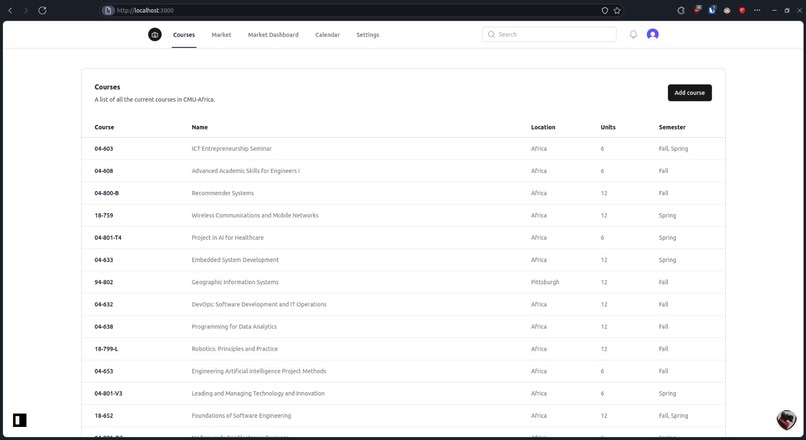This screenshot has width=806, height=440.
Task: Go back with the browser back arrow
Action: tap(10, 10)
